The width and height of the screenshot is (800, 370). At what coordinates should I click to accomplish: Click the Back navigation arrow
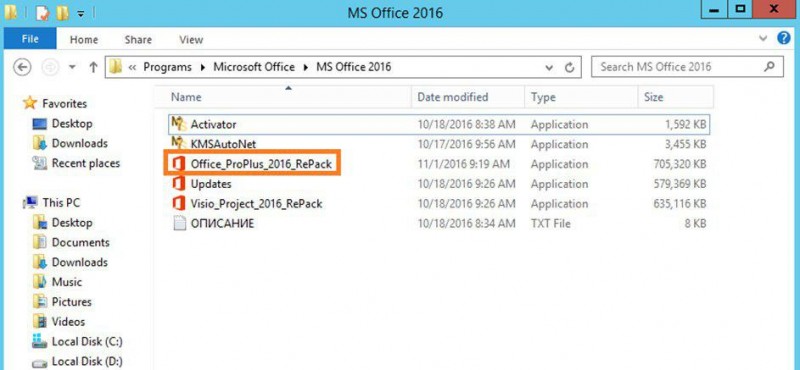(x=22, y=67)
